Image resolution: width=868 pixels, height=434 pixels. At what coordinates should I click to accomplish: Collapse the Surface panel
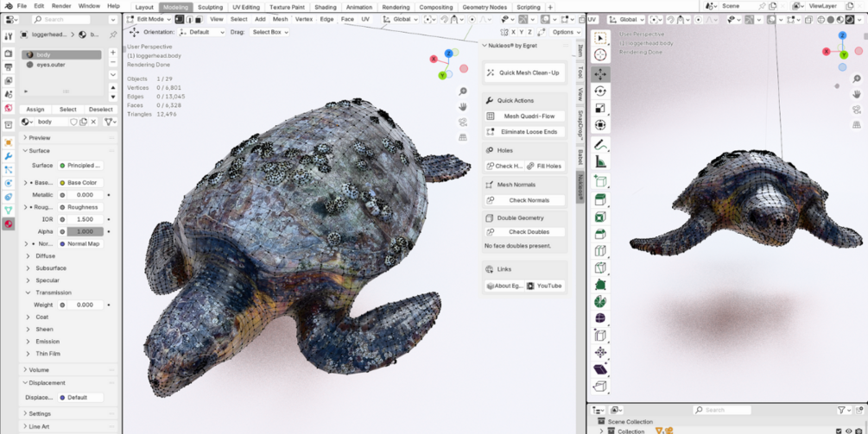pyautogui.click(x=40, y=150)
